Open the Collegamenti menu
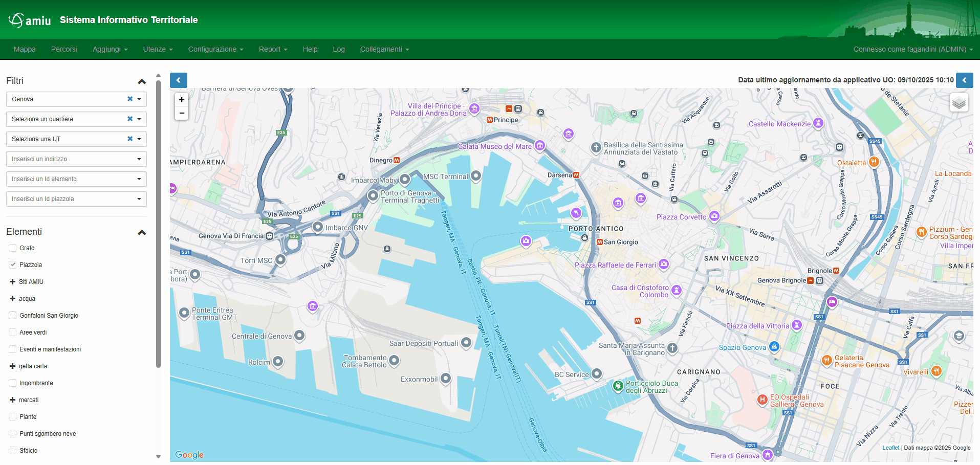The width and height of the screenshot is (980, 465). click(384, 49)
